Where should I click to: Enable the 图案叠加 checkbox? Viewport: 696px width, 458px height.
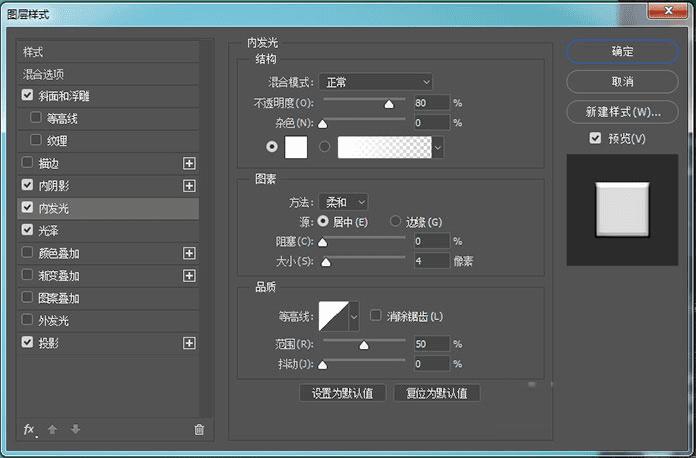[x=28, y=297]
